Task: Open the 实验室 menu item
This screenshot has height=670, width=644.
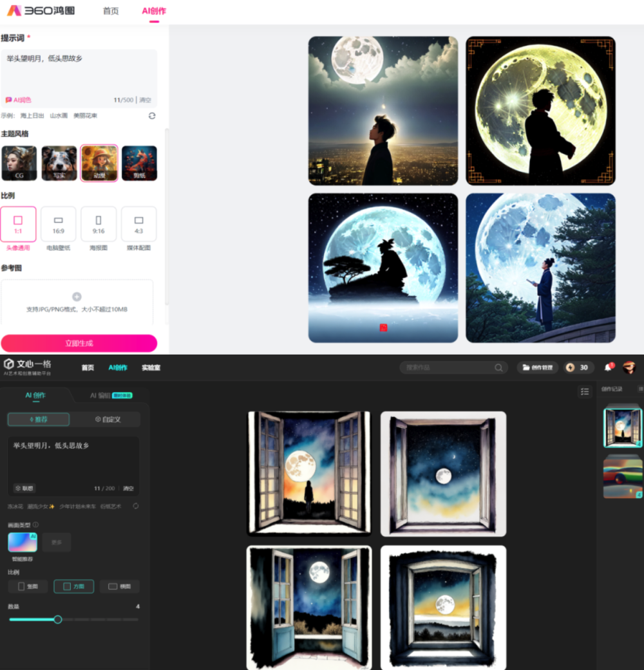Action: [151, 368]
